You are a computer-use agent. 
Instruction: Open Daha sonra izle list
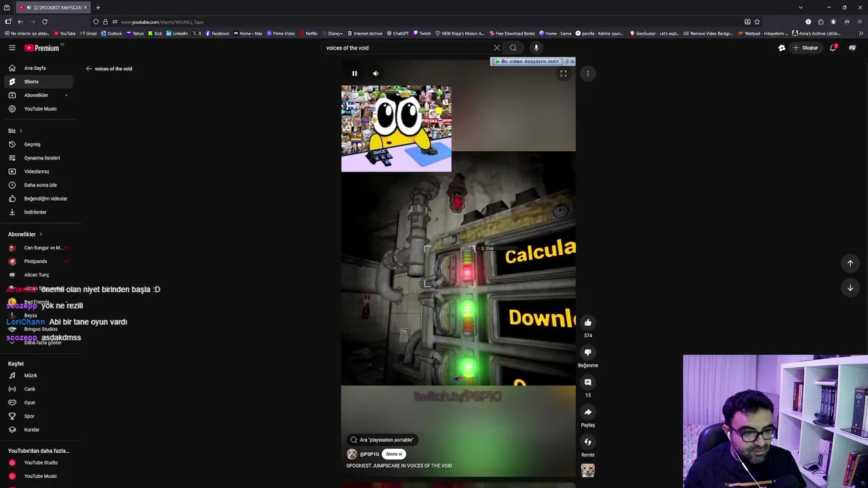tap(39, 185)
